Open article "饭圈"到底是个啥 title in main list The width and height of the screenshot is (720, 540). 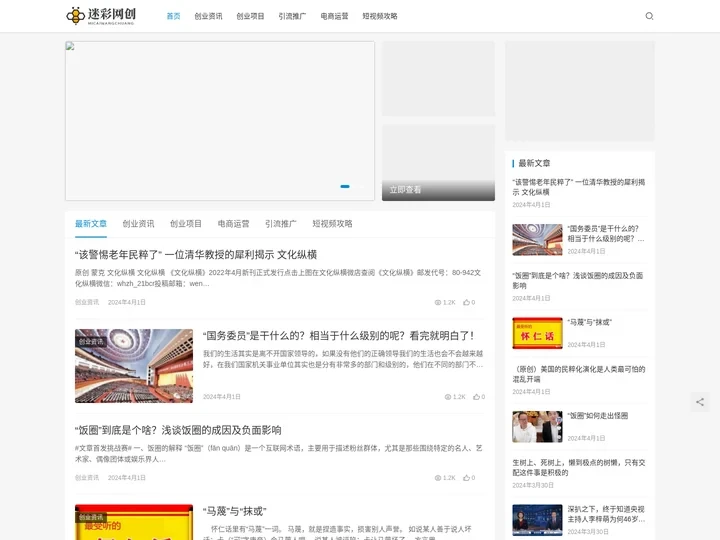coord(178,430)
